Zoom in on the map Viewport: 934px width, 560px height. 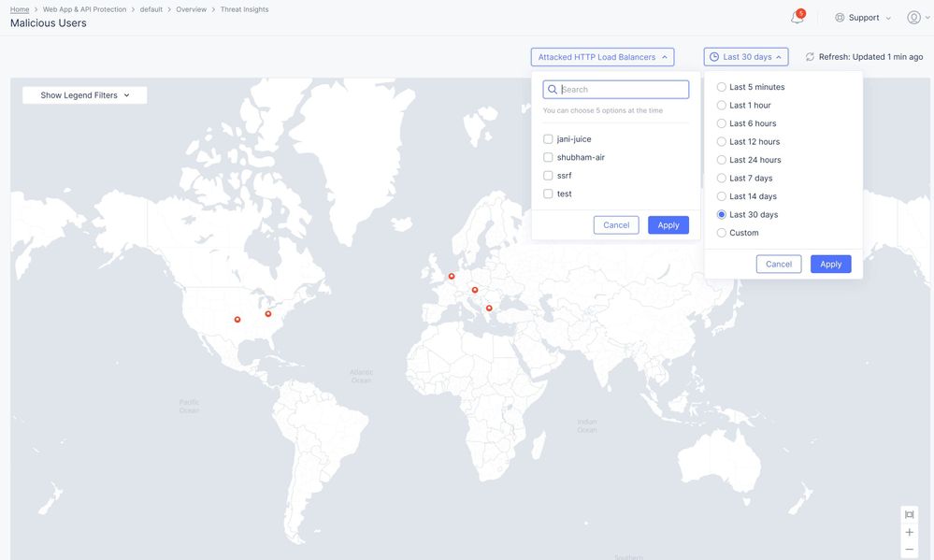click(909, 532)
